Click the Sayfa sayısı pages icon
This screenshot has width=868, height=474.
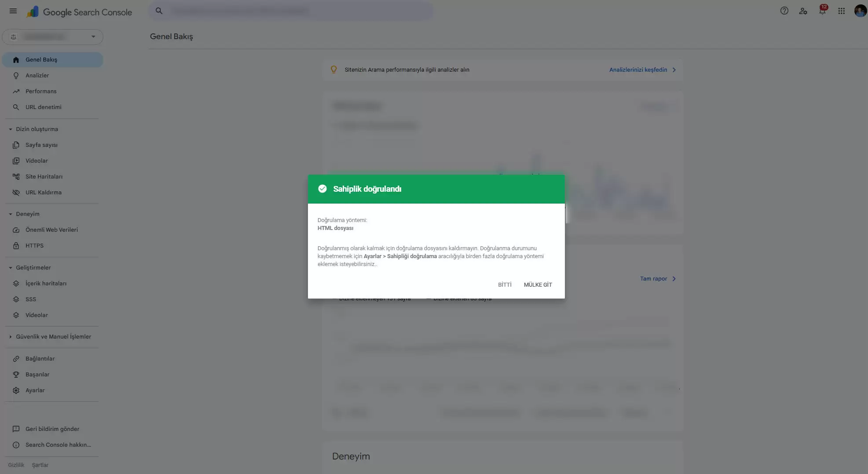coord(16,145)
